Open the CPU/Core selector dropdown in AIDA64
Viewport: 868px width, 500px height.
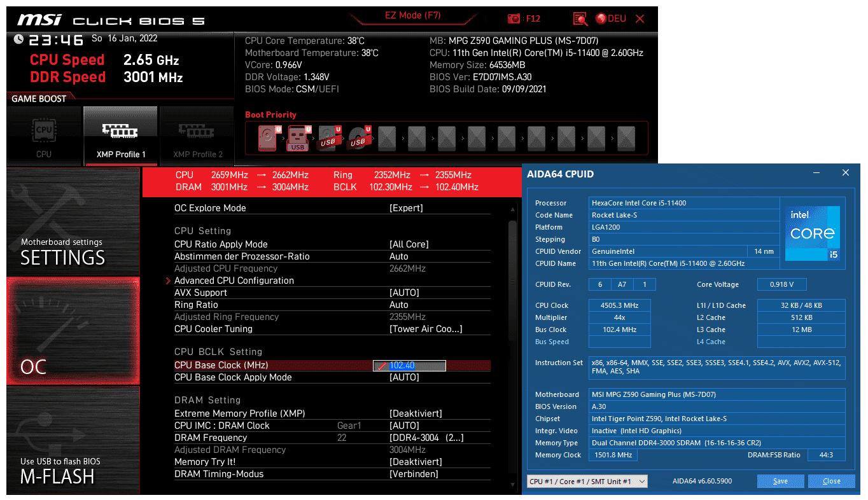pyautogui.click(x=587, y=482)
